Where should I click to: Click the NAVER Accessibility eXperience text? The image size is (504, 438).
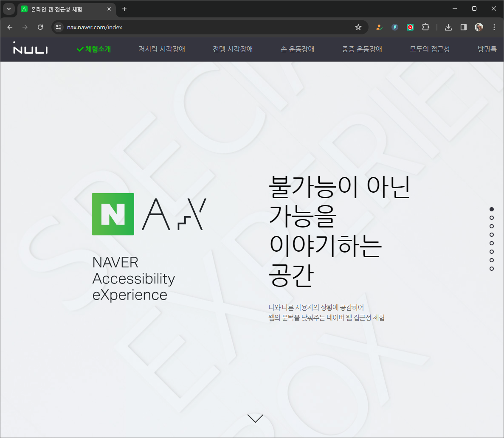point(134,278)
